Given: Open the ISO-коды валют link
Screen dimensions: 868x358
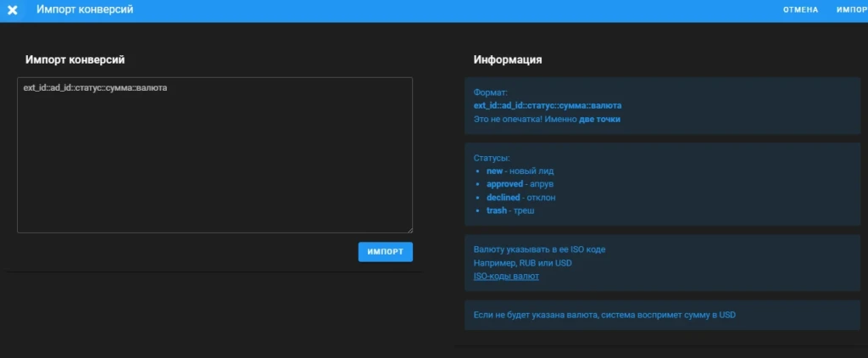Looking at the screenshot, I should pyautogui.click(x=507, y=276).
